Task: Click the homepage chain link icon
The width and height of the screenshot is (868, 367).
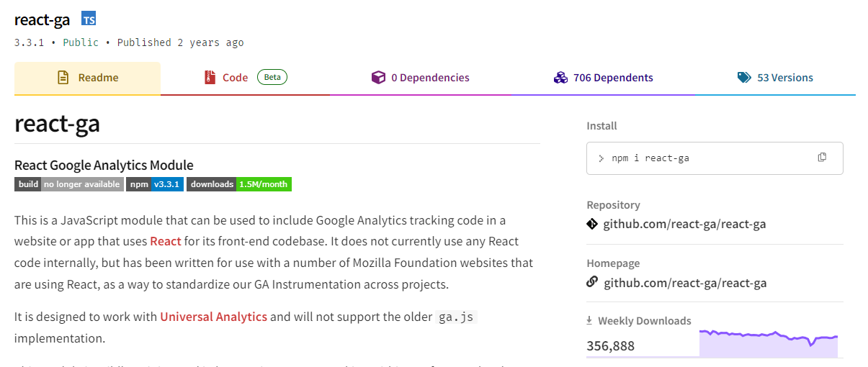Action: tap(592, 282)
